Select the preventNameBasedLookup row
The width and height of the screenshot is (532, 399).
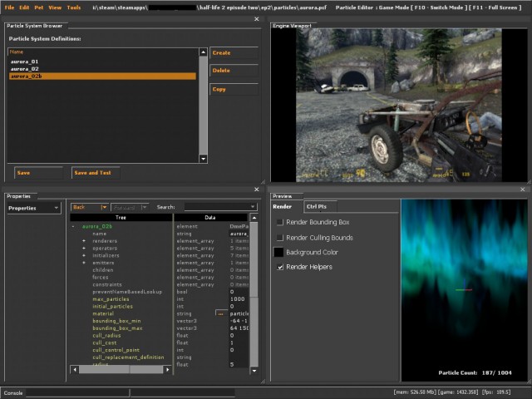coord(127,292)
